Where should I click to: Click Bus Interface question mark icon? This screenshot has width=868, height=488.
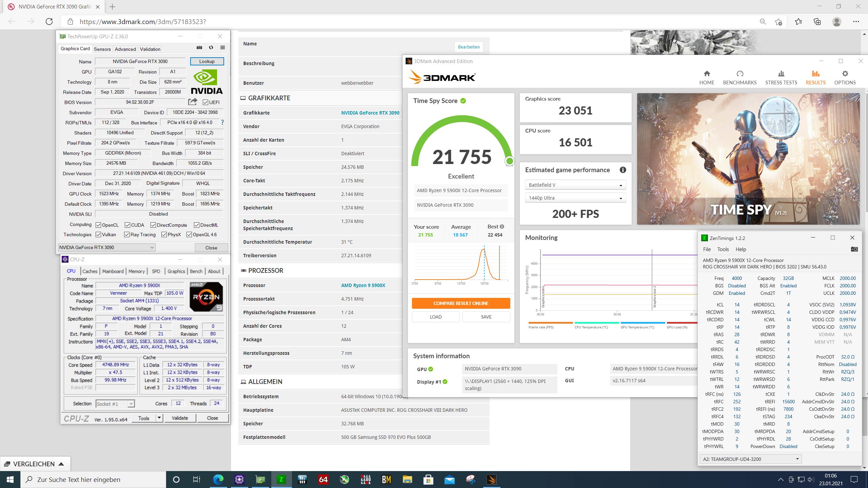tap(222, 122)
